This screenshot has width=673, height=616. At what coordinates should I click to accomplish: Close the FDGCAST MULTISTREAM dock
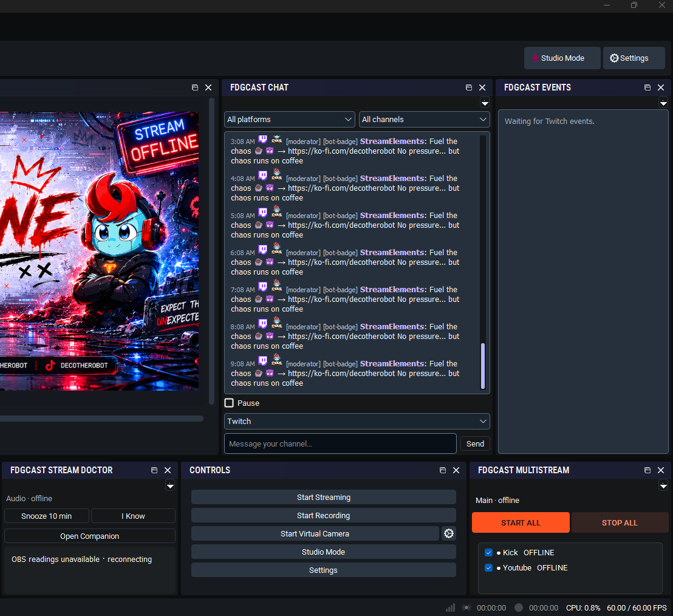click(661, 470)
